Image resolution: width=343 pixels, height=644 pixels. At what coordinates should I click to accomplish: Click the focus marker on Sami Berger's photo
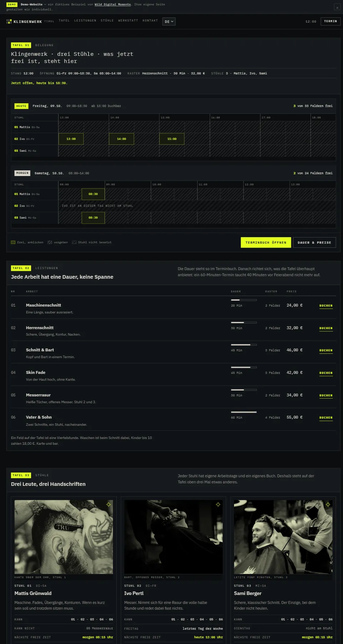[x=328, y=504]
